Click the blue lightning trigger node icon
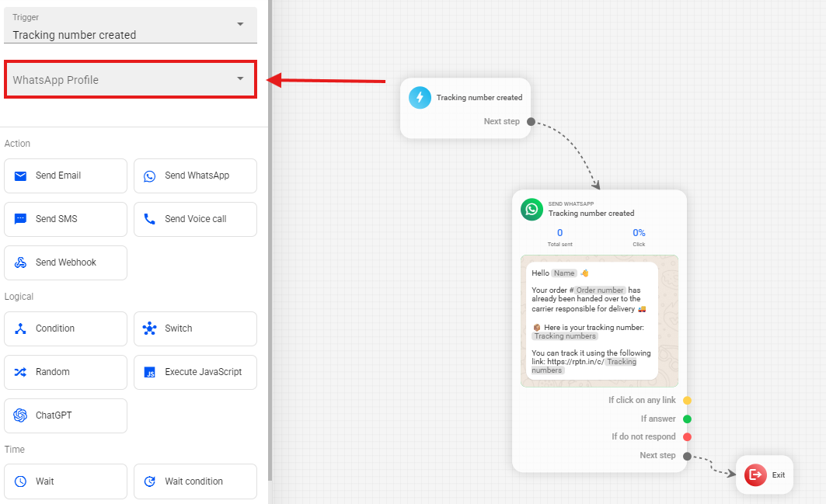826x504 pixels. coord(420,98)
